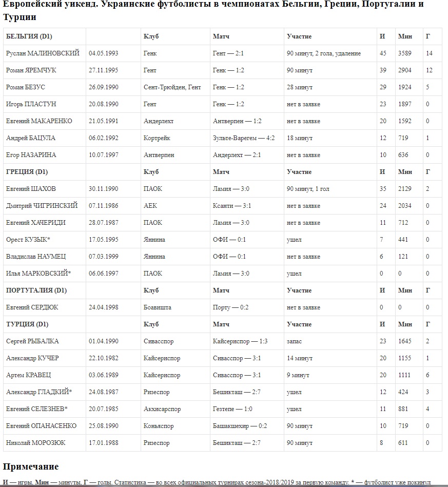The height and width of the screenshot is (487, 448).
Task: Select the Ксанти — 3:1 match cell
Action: coord(232,206)
